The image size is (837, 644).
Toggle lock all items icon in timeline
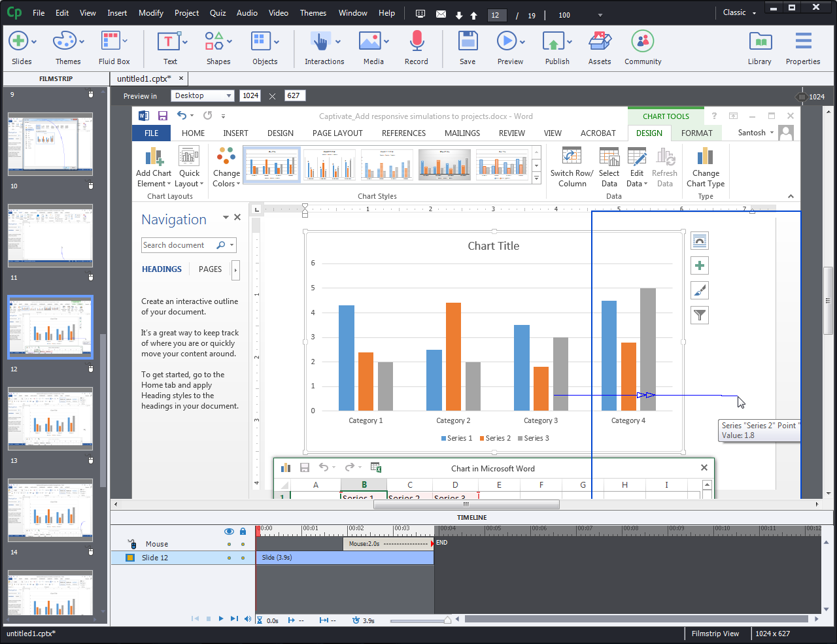[243, 532]
